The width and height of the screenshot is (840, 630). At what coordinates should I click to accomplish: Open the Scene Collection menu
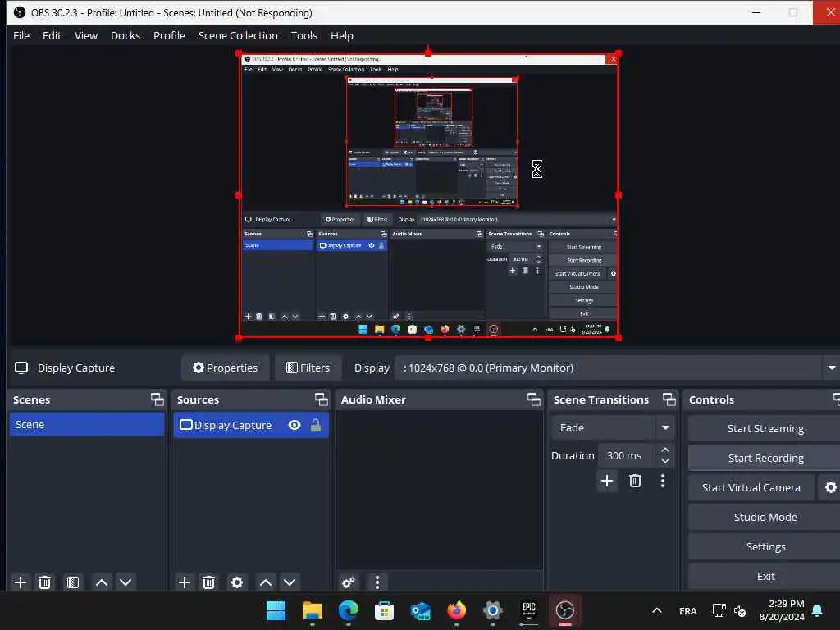238,35
